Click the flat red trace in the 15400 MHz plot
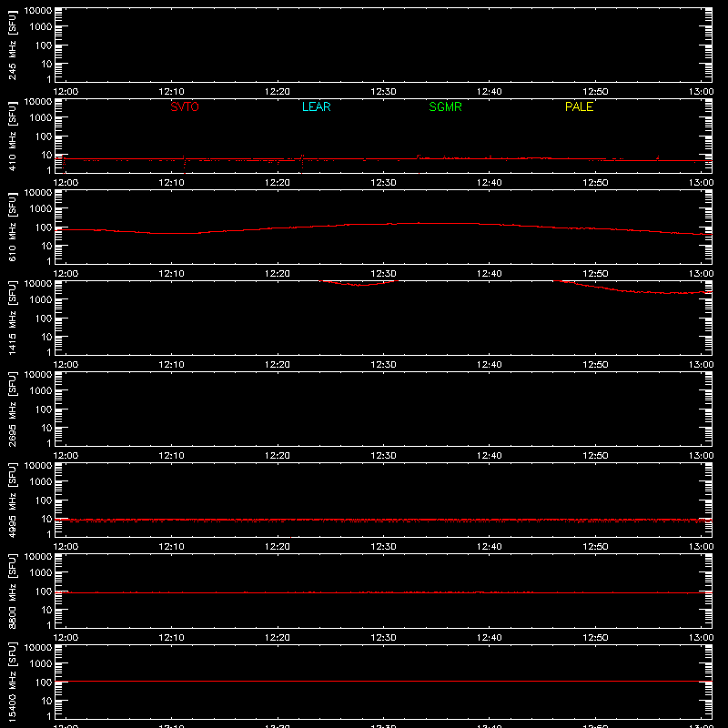The image size is (728, 728). 383,681
